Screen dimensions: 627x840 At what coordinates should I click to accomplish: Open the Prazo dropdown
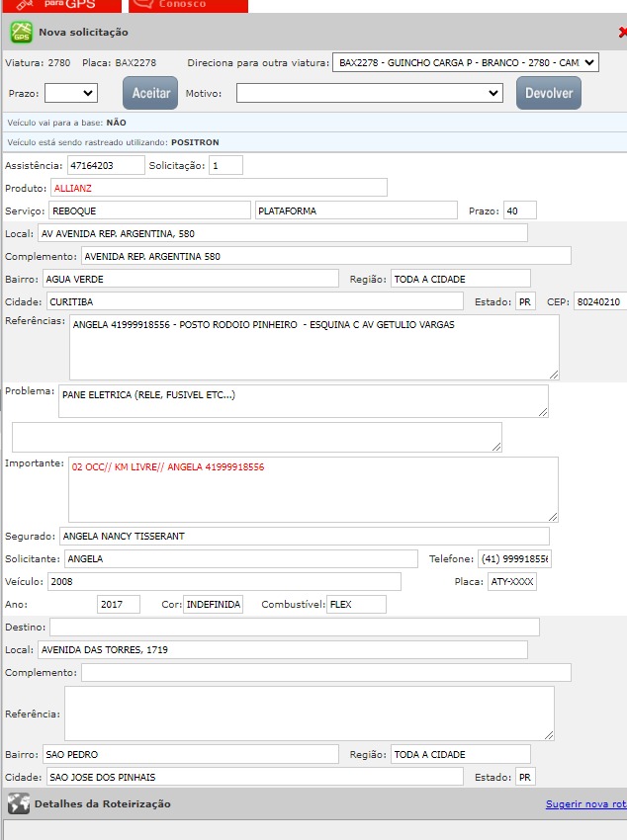click(x=71, y=93)
